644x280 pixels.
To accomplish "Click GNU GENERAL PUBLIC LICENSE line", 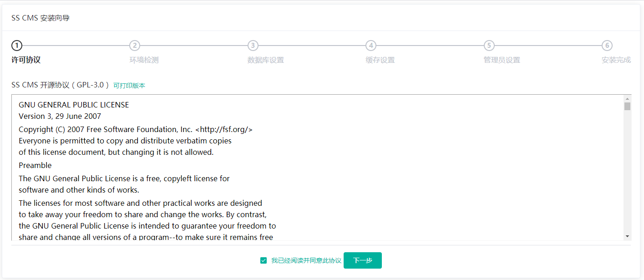I will pos(74,105).
